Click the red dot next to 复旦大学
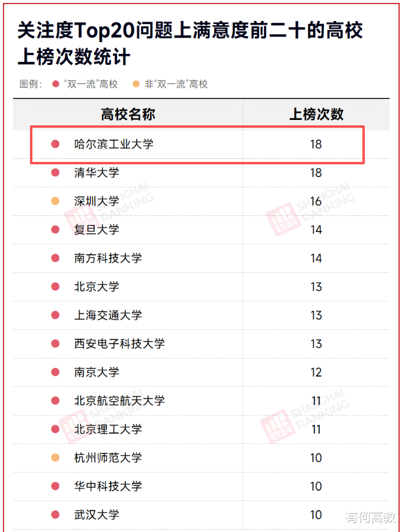This screenshot has height=532, width=402. click(55, 230)
